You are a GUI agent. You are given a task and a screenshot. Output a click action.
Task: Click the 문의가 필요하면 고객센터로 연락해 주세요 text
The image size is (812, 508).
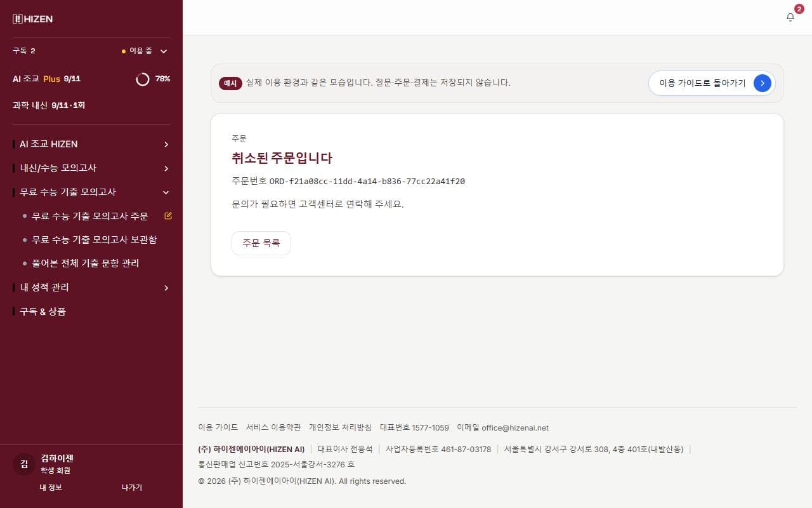click(318, 204)
